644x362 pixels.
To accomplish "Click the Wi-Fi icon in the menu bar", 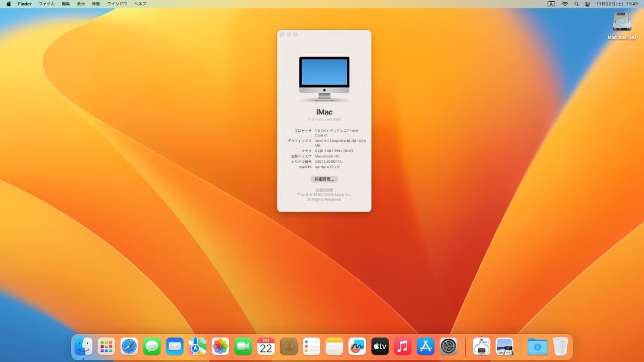I will 565,4.
